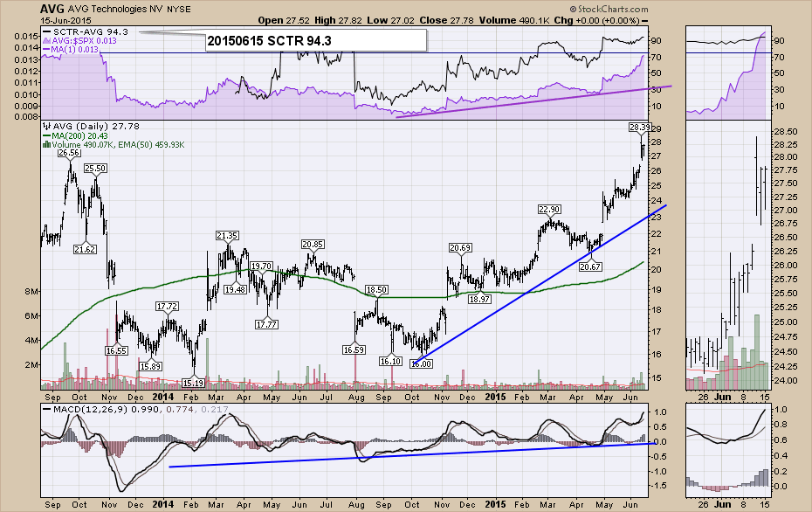Click the 2M volume axis label
This screenshot has height=512, width=812.
pyautogui.click(x=31, y=365)
